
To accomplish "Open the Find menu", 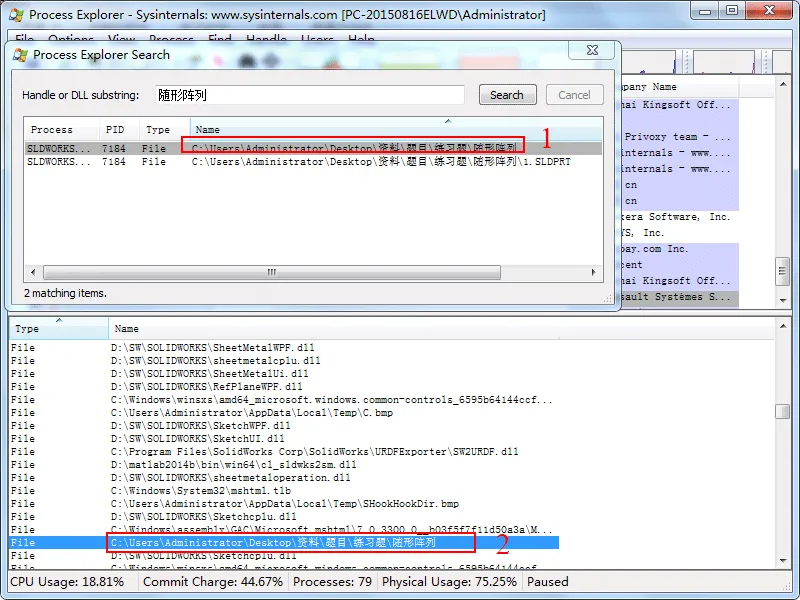I will point(220,38).
